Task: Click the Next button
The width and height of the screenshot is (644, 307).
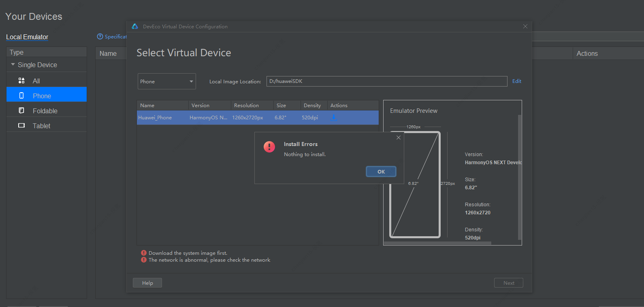Action: (x=509, y=283)
